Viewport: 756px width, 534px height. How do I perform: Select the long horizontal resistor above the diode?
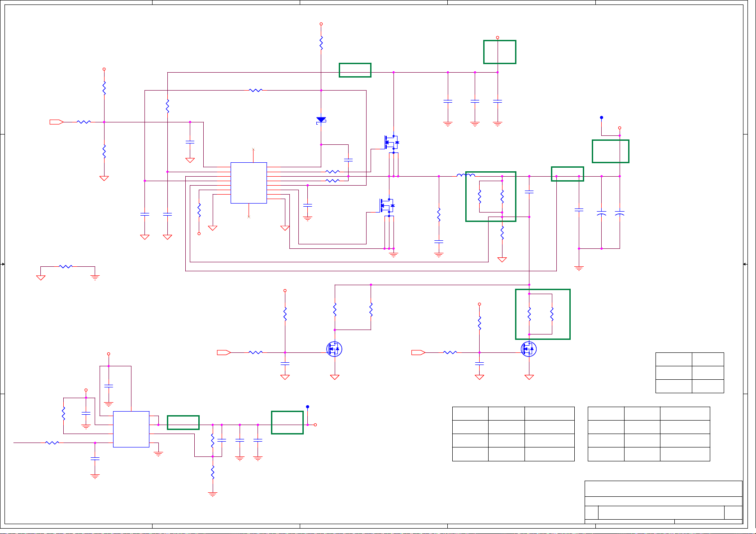tap(256, 90)
